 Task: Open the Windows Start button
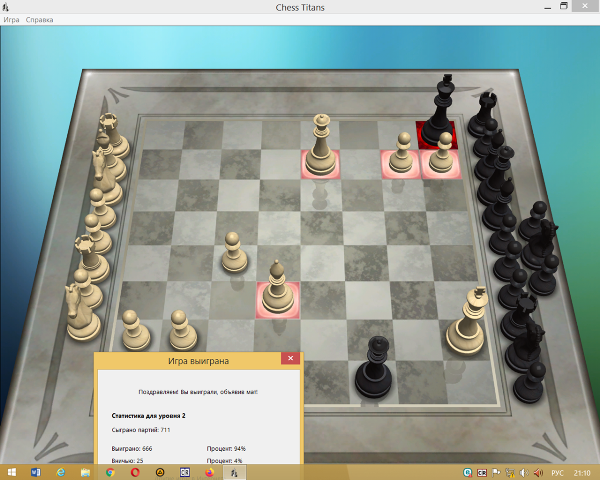pos(12,471)
